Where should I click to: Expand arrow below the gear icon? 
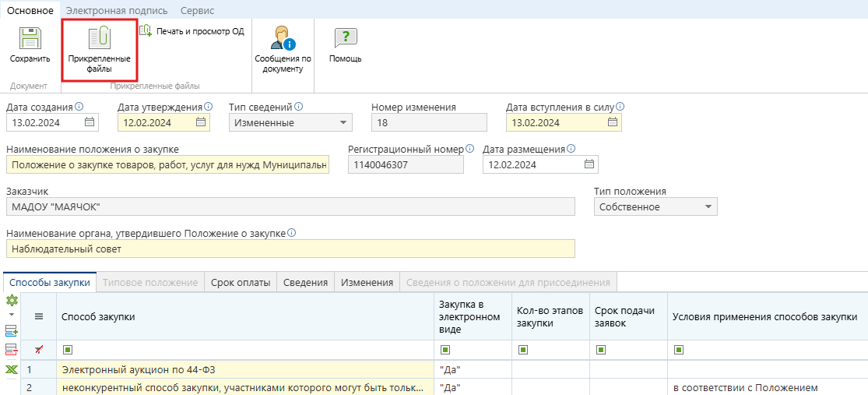(x=12, y=314)
